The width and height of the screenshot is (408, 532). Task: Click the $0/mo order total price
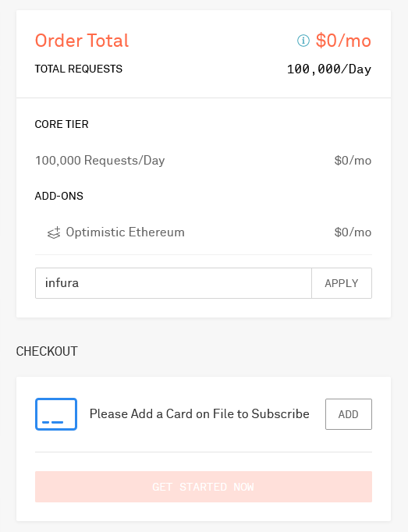tap(343, 41)
